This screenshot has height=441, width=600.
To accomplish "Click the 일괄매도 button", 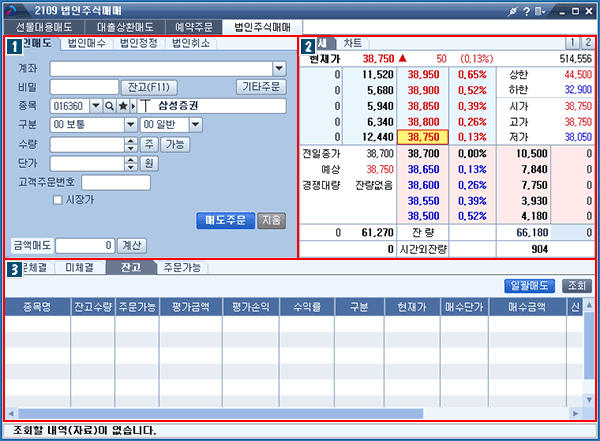I will (530, 285).
